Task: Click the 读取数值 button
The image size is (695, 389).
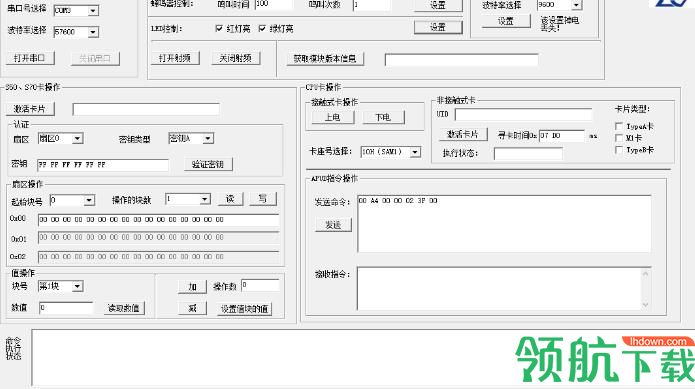Action: click(124, 308)
